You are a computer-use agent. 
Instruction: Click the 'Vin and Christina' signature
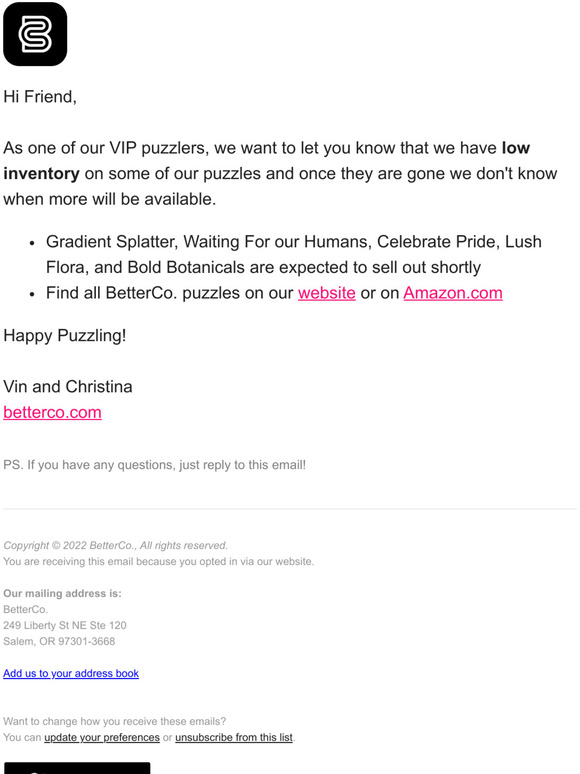point(68,387)
